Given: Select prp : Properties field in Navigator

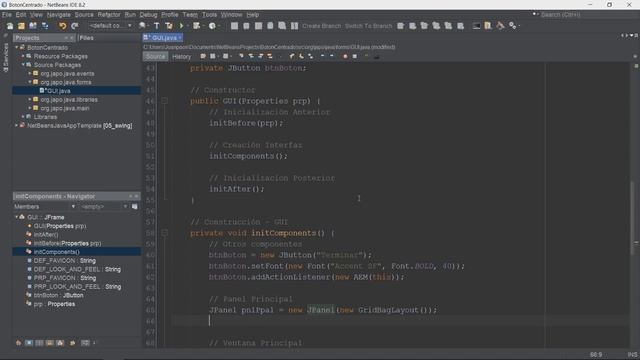Looking at the screenshot, I should coord(54,304).
